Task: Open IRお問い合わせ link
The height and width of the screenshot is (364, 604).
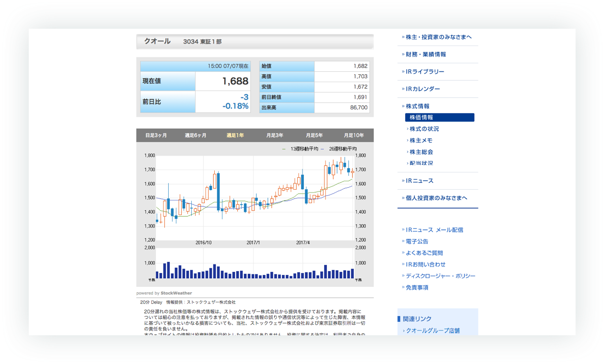Action: point(426,264)
